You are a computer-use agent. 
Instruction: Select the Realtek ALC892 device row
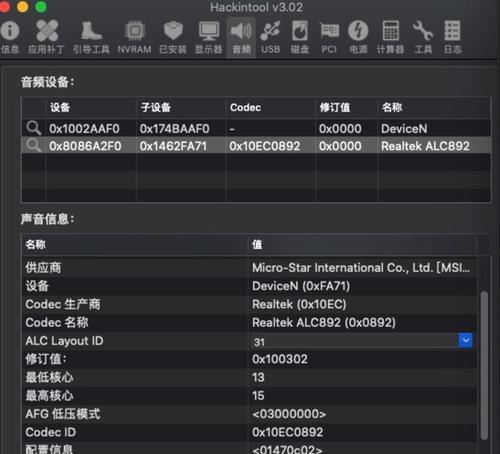click(x=256, y=146)
